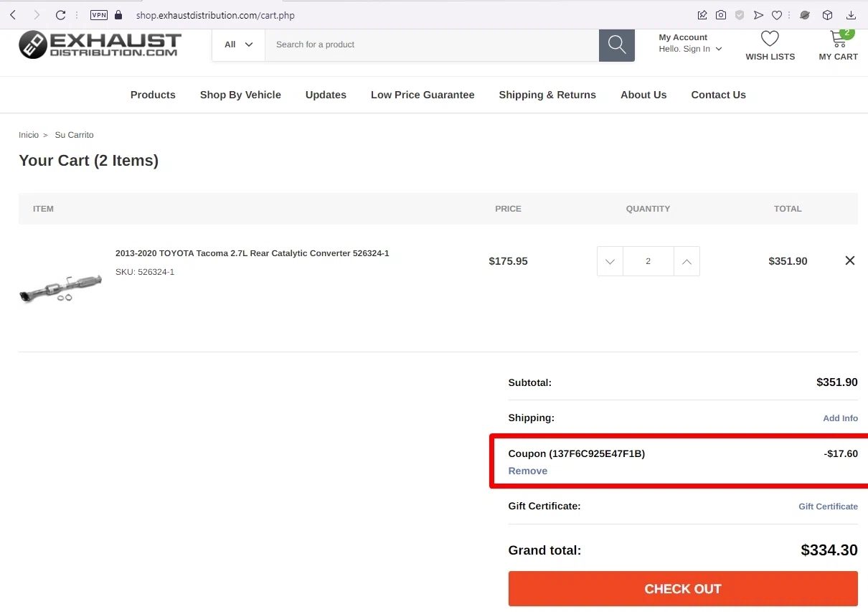Open Shop By Vehicle menu item

tap(240, 95)
